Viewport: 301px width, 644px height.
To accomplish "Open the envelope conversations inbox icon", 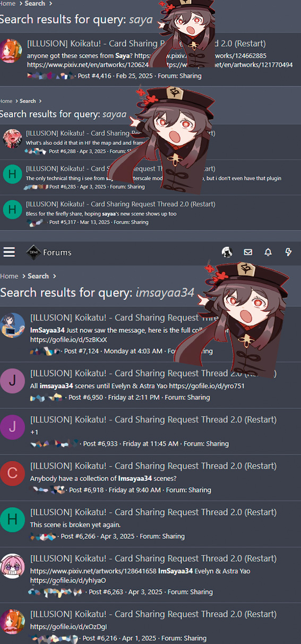I will click(248, 252).
